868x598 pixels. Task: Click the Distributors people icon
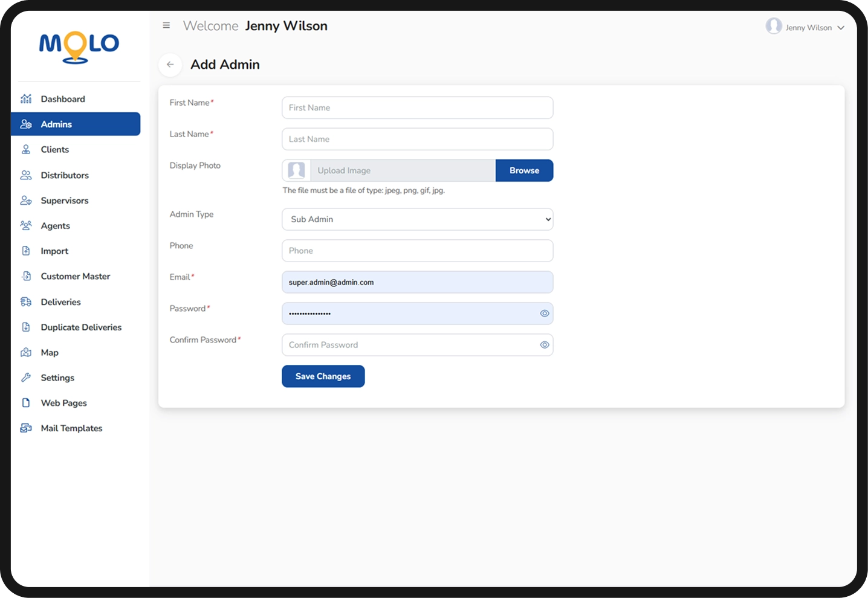click(26, 175)
